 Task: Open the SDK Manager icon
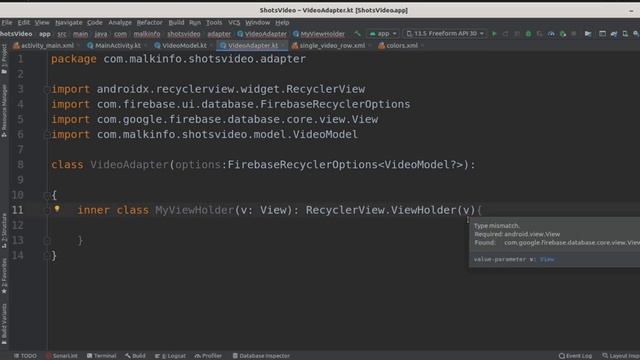tap(636, 33)
